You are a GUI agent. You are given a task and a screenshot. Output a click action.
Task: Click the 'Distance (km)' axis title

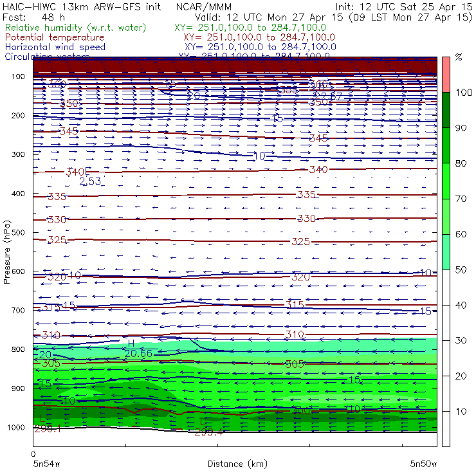point(237,464)
